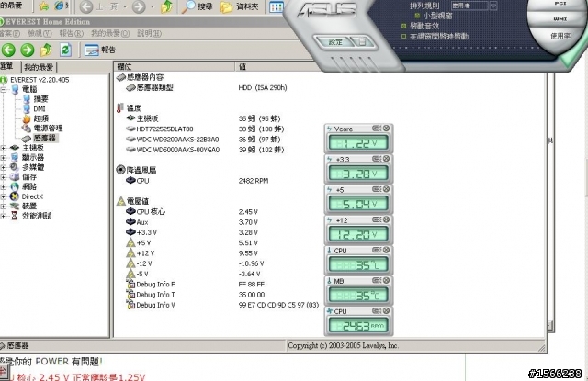Click small button beside 設定
This screenshot has width=588, height=381.
363,42
